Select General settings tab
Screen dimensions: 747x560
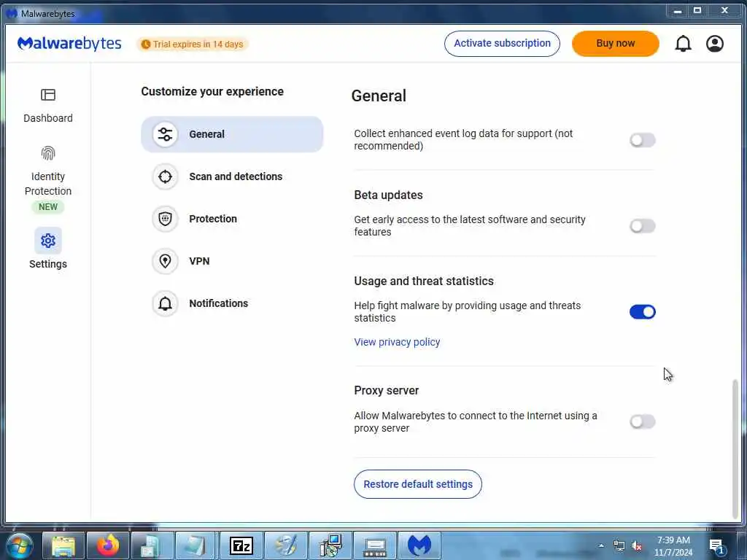tap(232, 134)
